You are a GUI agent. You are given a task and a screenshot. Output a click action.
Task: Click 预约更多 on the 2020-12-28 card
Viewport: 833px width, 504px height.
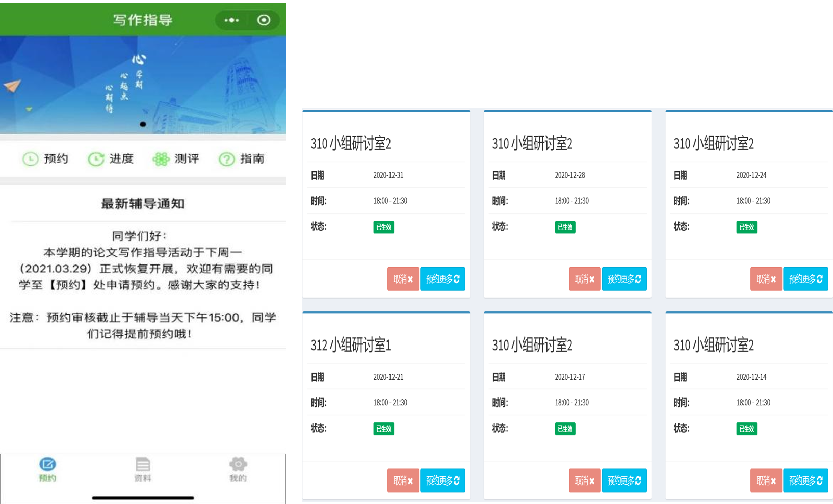(624, 279)
